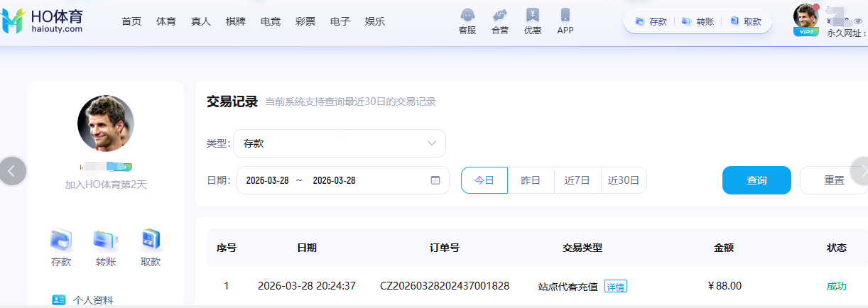Viewport: 868px width, 308px height.
Task: Select the 昨日 date range option
Action: (x=531, y=180)
